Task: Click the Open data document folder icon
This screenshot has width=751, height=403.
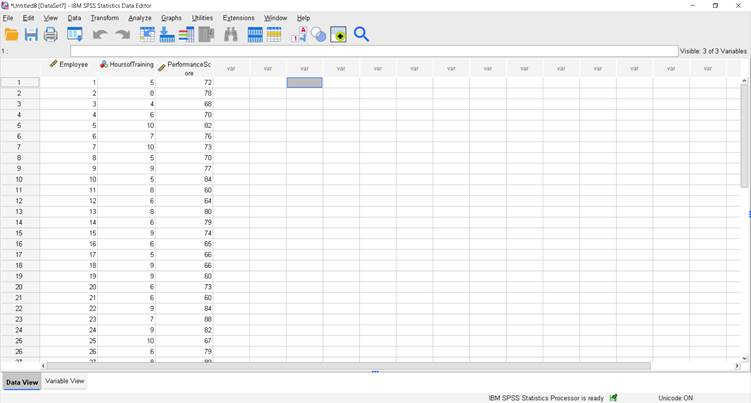Action: [x=12, y=35]
